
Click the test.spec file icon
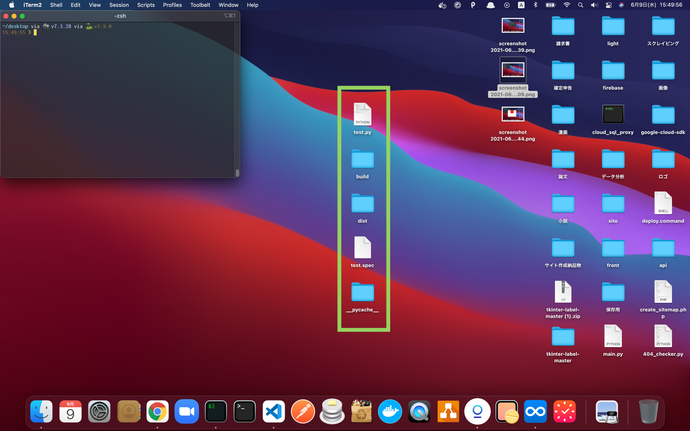pos(362,247)
